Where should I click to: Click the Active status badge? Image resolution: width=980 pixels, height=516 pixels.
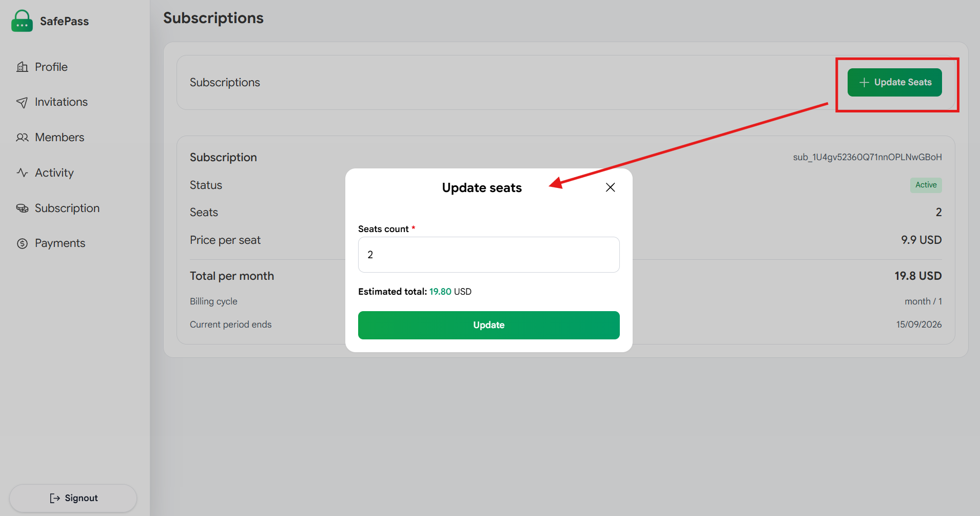[x=926, y=185]
